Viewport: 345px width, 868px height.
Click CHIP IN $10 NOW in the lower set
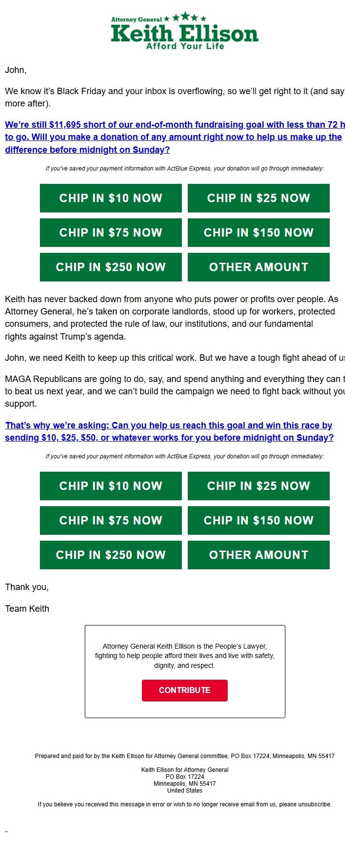pos(110,486)
